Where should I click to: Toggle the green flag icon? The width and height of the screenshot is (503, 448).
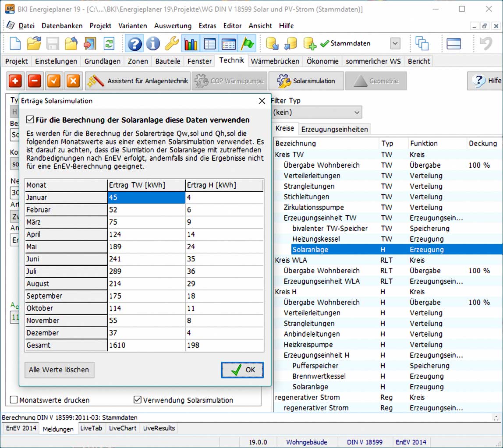tap(247, 43)
